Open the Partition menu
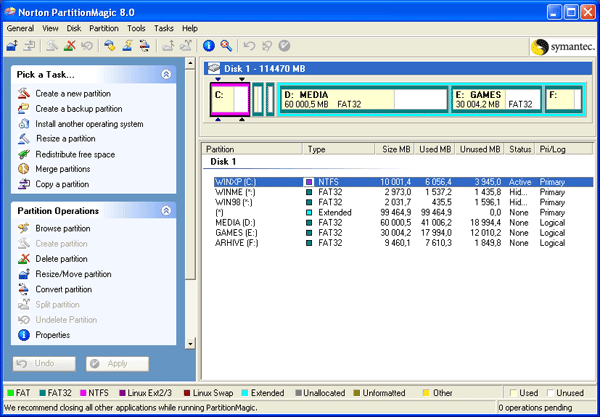Viewport: 600px width, 417px height. click(104, 28)
